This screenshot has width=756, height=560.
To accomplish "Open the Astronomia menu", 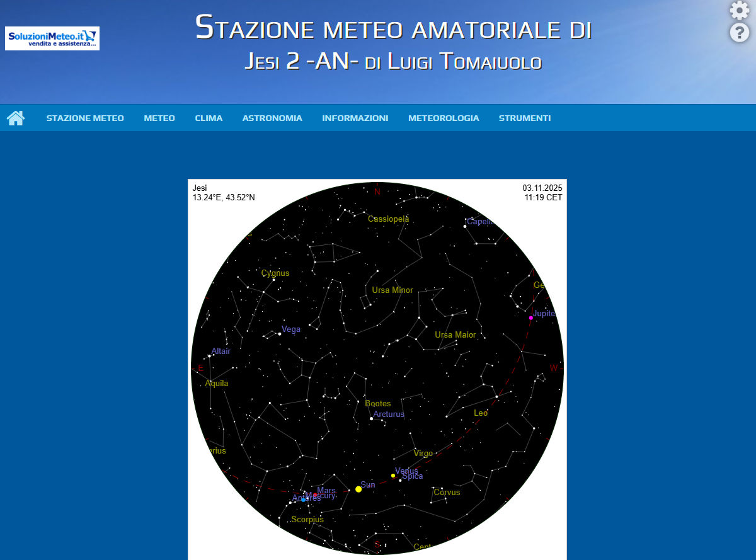I will (272, 118).
